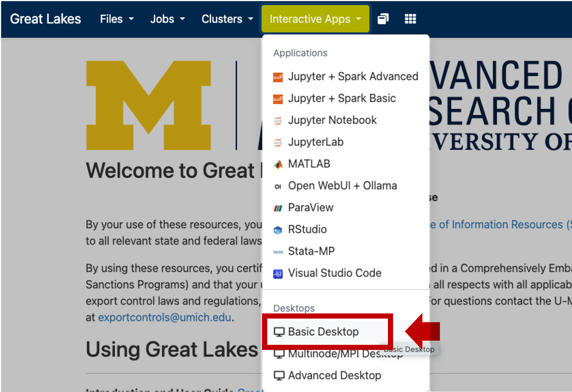Click the Great Lakes home title

pyautogui.click(x=45, y=19)
